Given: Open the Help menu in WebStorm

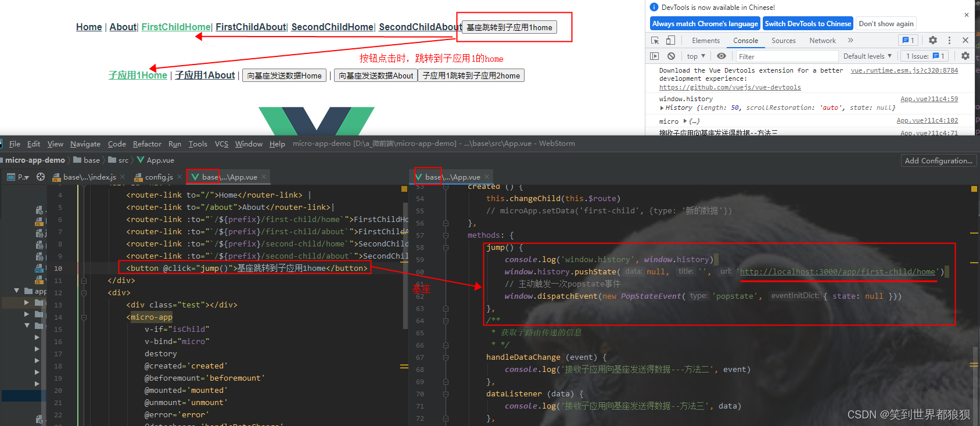Looking at the screenshot, I should [x=277, y=144].
